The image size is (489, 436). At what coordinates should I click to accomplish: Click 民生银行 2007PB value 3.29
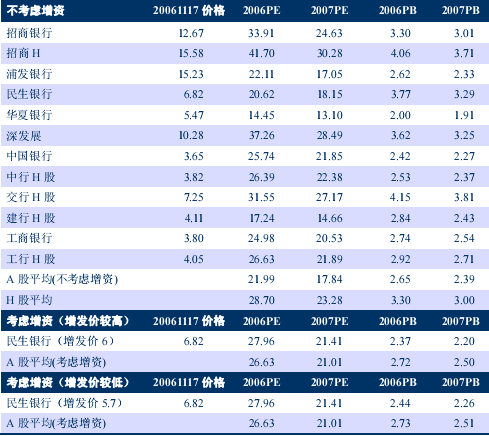(x=464, y=94)
